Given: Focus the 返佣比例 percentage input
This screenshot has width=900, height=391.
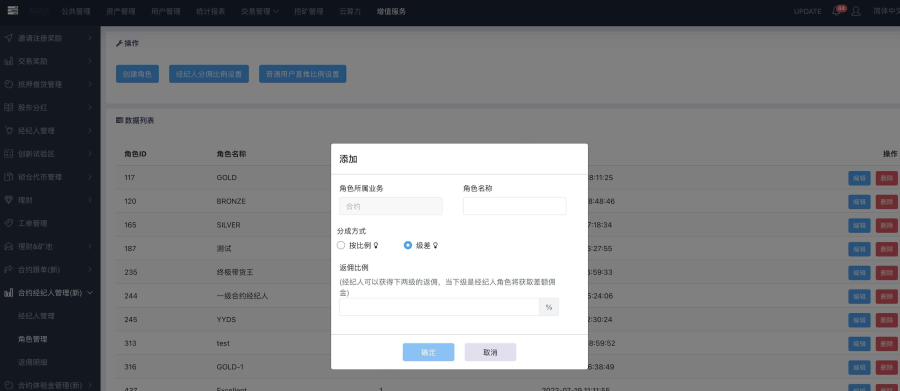Looking at the screenshot, I should click(439, 307).
